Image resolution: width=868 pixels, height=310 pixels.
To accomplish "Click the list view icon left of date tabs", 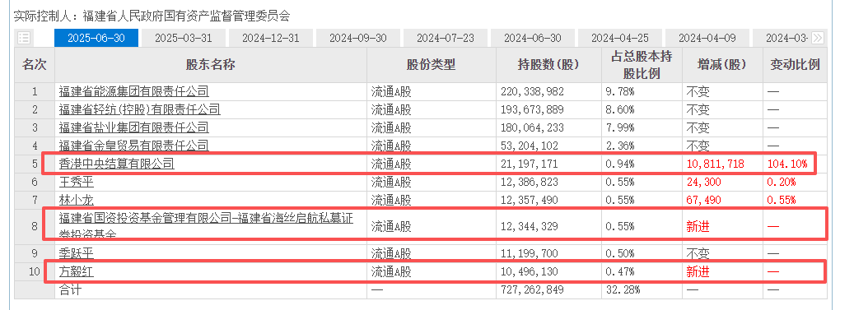I will pos(25,38).
